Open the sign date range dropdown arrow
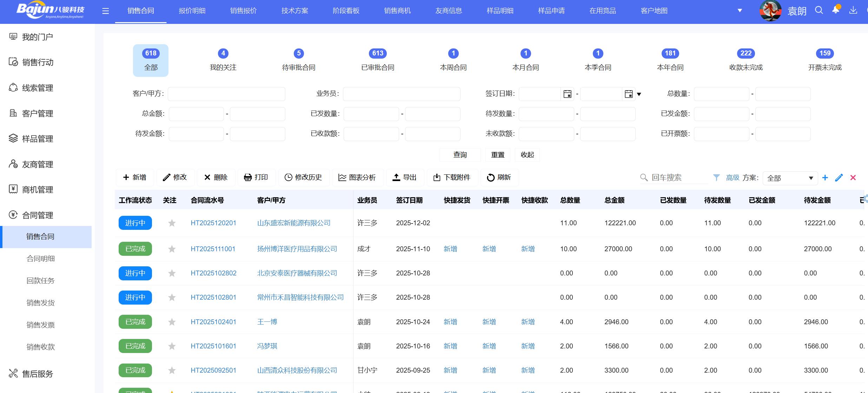This screenshot has width=868, height=393. click(x=639, y=94)
